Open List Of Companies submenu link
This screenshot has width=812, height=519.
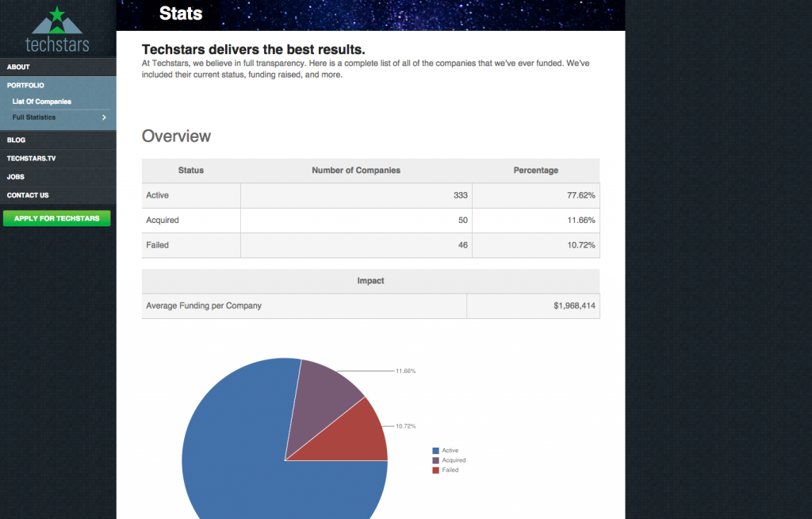click(42, 102)
